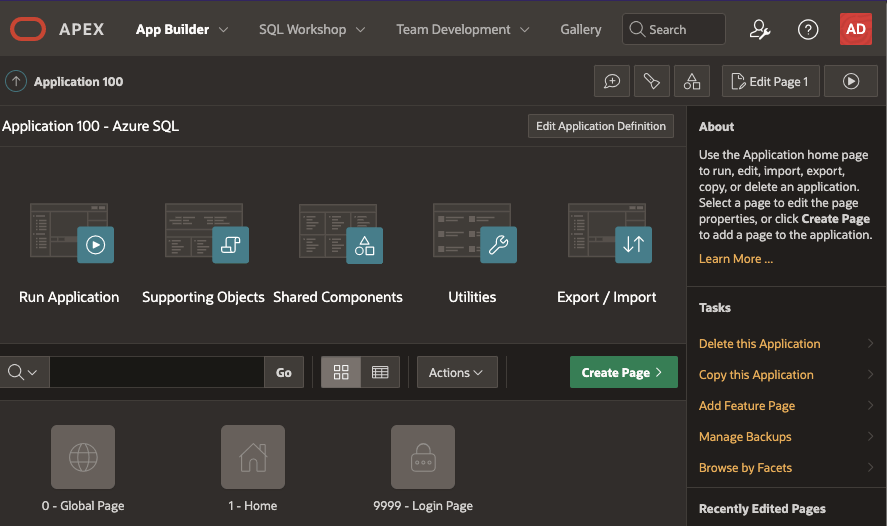This screenshot has width=887, height=526.
Task: Click the feedback comment icon in toolbar
Action: click(x=612, y=82)
